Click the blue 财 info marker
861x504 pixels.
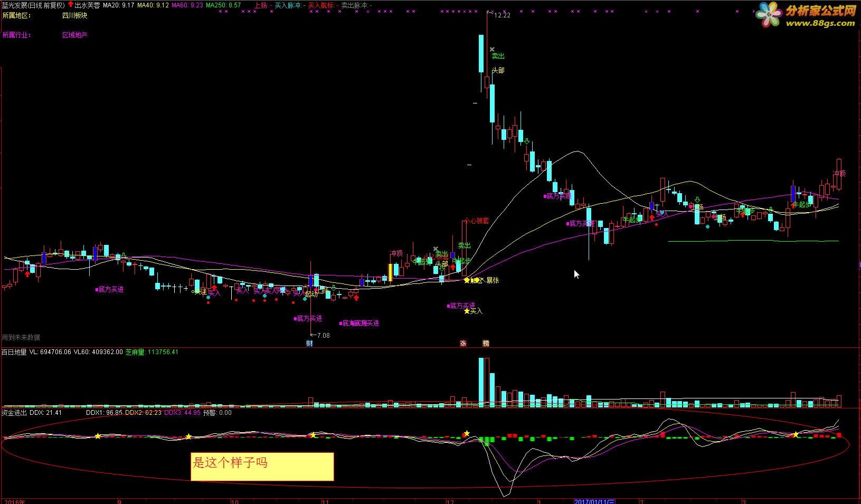click(309, 344)
